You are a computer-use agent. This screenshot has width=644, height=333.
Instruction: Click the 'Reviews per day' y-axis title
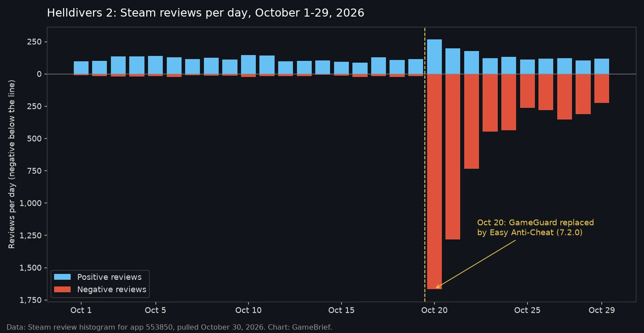[x=12, y=164]
